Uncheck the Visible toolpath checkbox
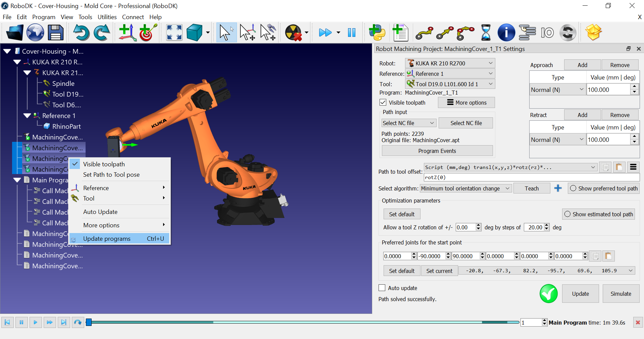The image size is (644, 339). [383, 102]
